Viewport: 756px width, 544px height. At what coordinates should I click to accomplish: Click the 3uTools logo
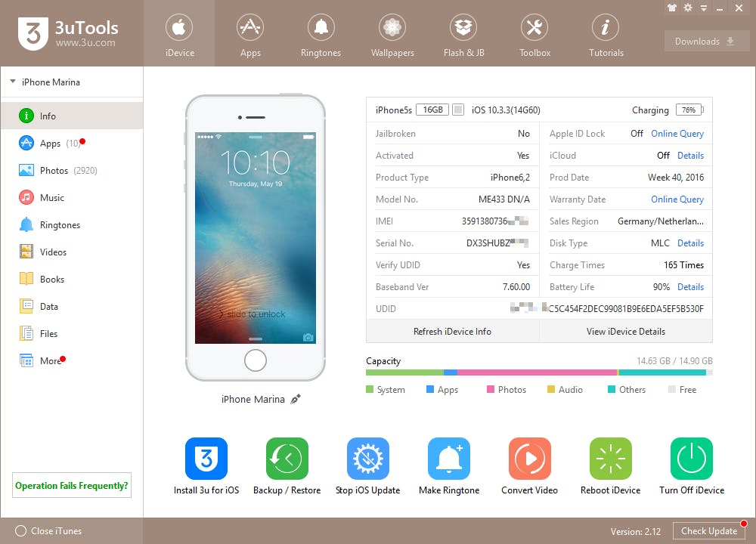pos(68,33)
